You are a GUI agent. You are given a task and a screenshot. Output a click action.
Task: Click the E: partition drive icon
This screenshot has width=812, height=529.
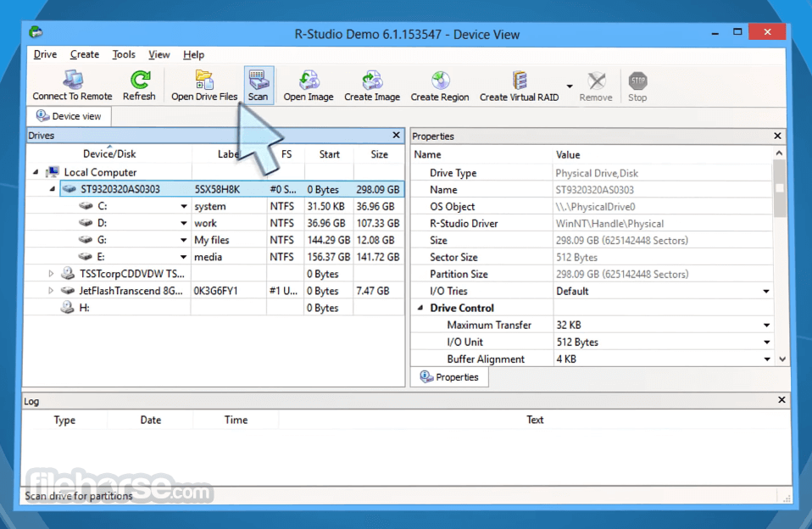tap(86, 257)
